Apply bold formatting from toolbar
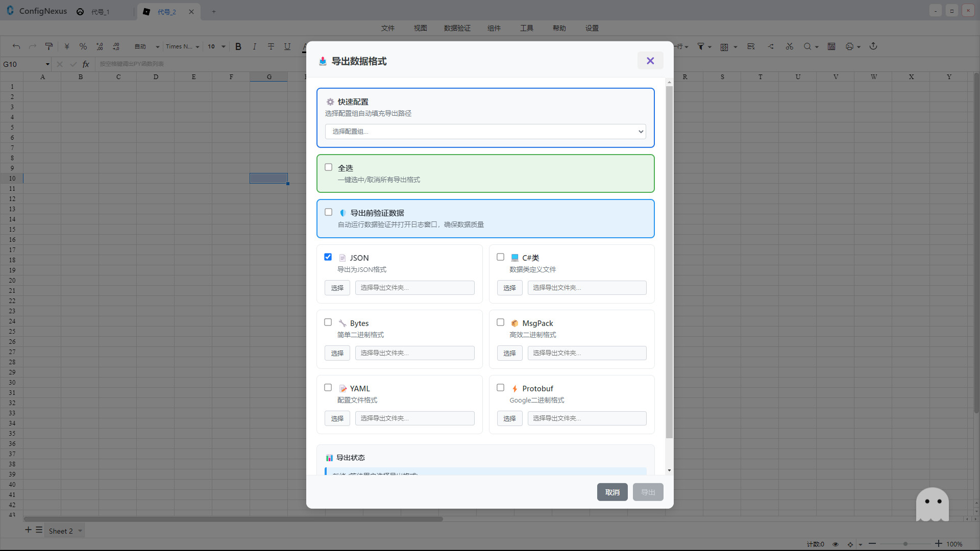Screen dimensions: 980x551 238,46
